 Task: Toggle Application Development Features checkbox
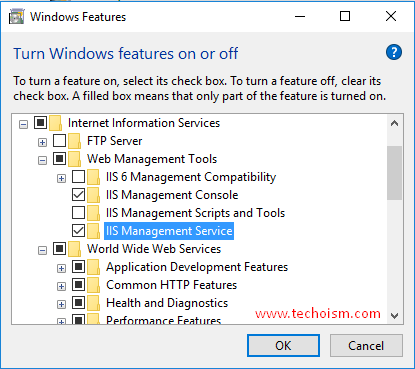pos(78,267)
